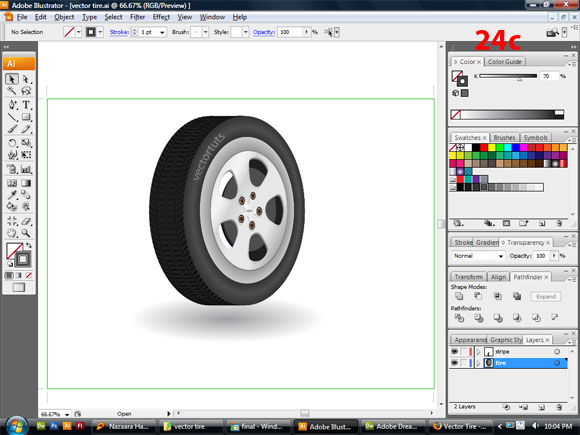Click the Opacity link in control bar
The height and width of the screenshot is (435, 580).
264,32
